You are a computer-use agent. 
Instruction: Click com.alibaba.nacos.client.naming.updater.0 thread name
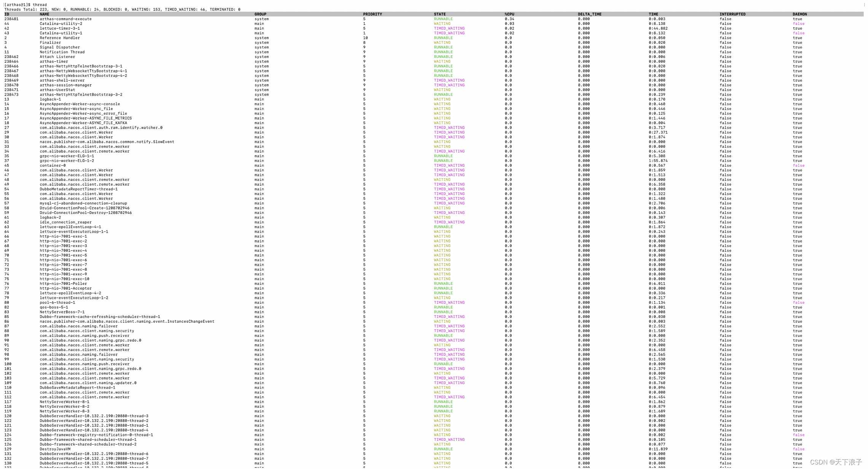88,383
